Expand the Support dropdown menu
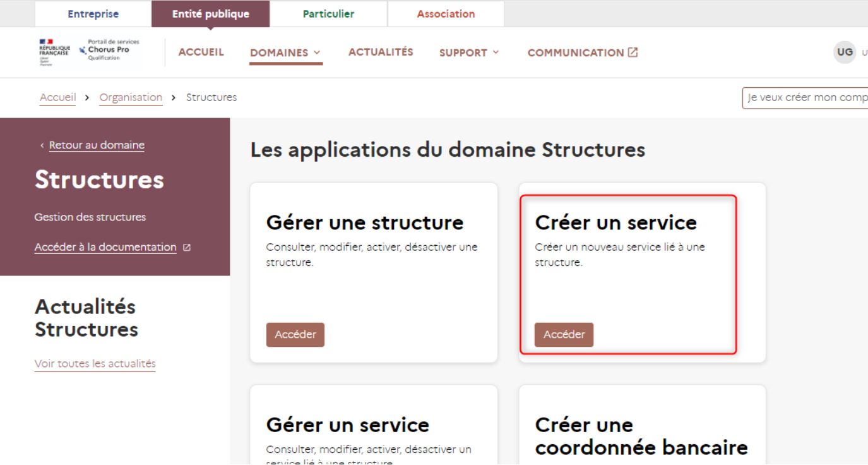Image resolution: width=868 pixels, height=465 pixels. click(x=469, y=53)
